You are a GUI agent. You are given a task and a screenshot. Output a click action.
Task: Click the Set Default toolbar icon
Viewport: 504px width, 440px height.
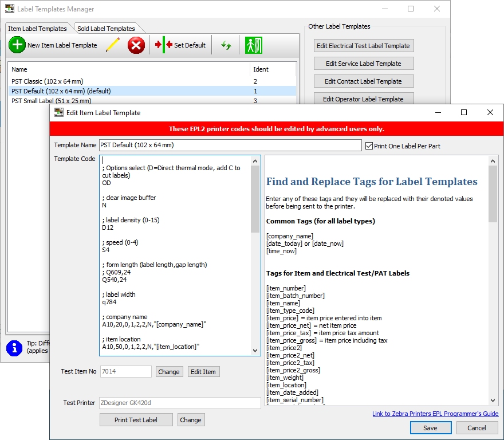[x=164, y=45]
